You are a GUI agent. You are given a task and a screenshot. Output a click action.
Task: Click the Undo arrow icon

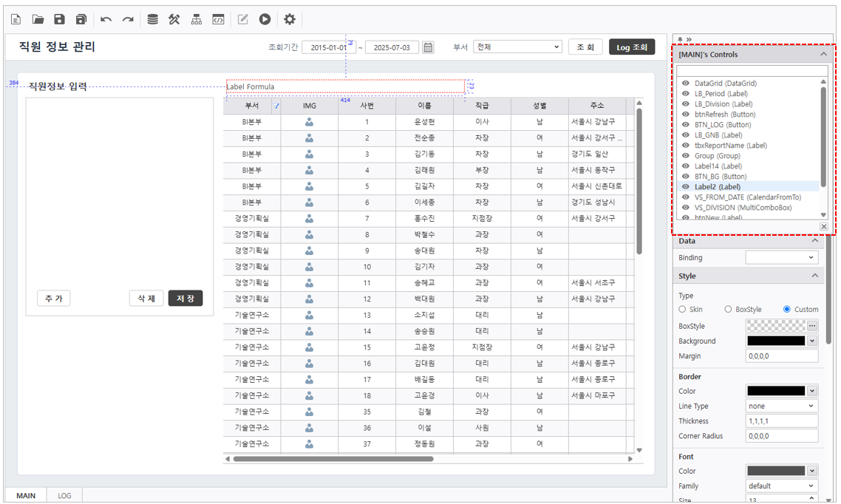[106, 20]
